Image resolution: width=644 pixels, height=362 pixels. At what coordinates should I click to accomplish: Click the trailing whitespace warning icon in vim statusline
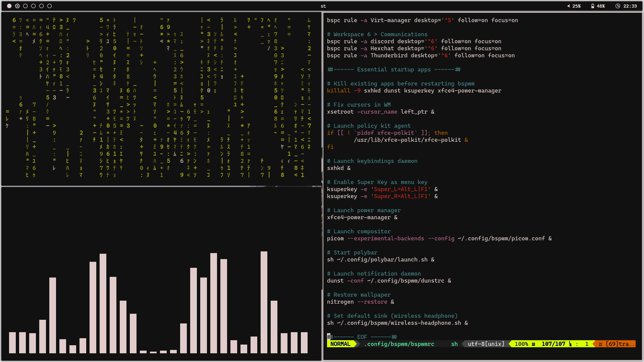click(621, 344)
